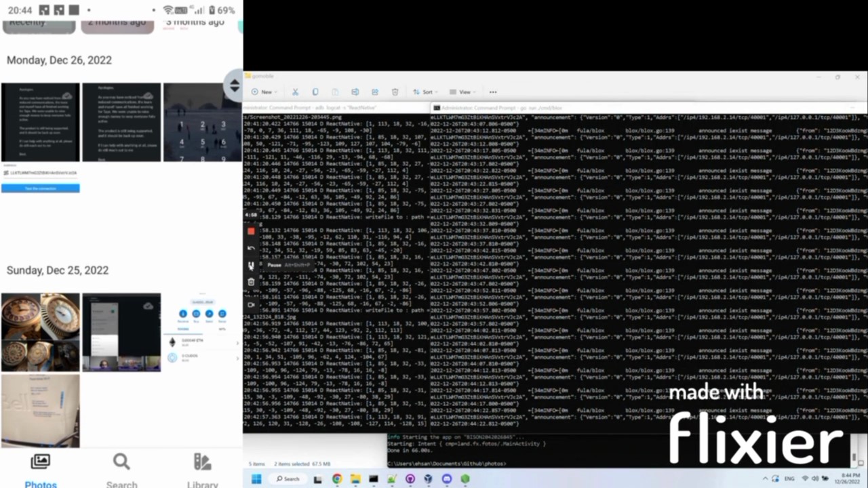Click the Copy icon in File Explorer toolbar

click(x=315, y=91)
